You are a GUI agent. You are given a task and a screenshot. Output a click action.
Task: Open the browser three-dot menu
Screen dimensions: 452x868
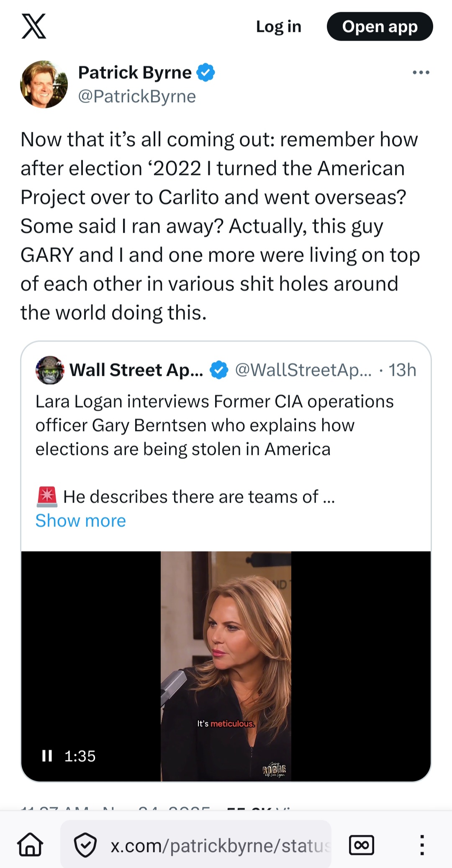coord(422,845)
